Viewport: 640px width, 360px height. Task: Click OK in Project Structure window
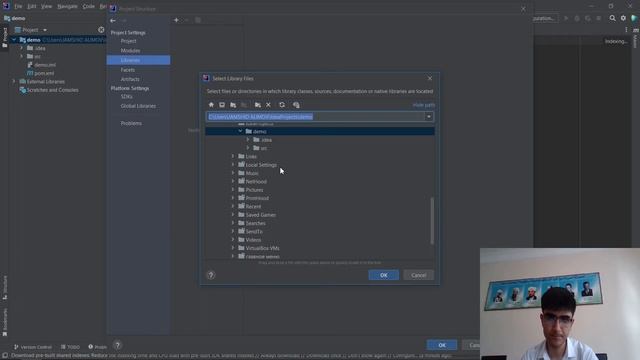[x=442, y=345]
